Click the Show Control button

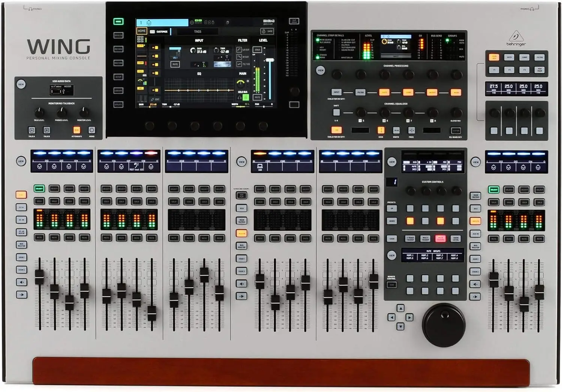456,238
